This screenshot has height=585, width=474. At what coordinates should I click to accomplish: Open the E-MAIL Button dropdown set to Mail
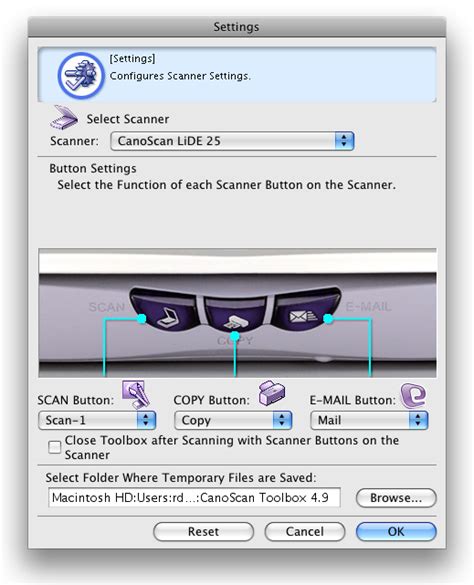[369, 420]
